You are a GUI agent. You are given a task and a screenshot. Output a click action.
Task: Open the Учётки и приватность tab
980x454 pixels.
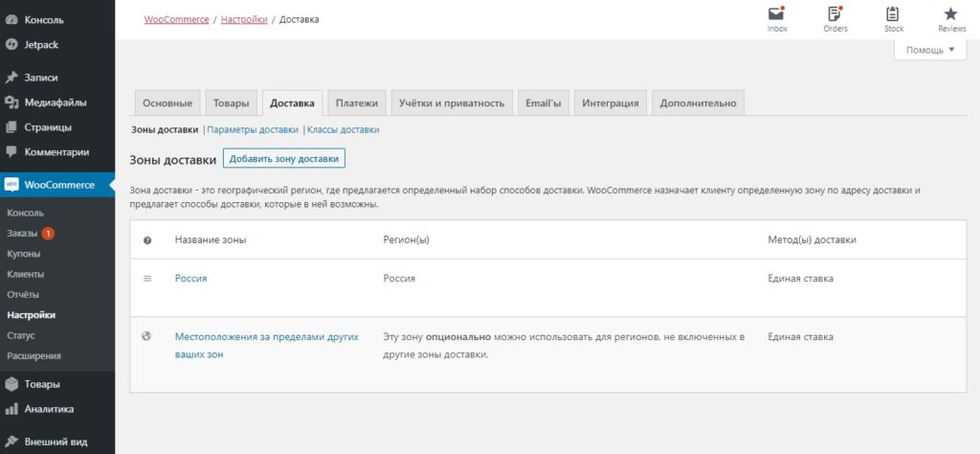(x=452, y=103)
